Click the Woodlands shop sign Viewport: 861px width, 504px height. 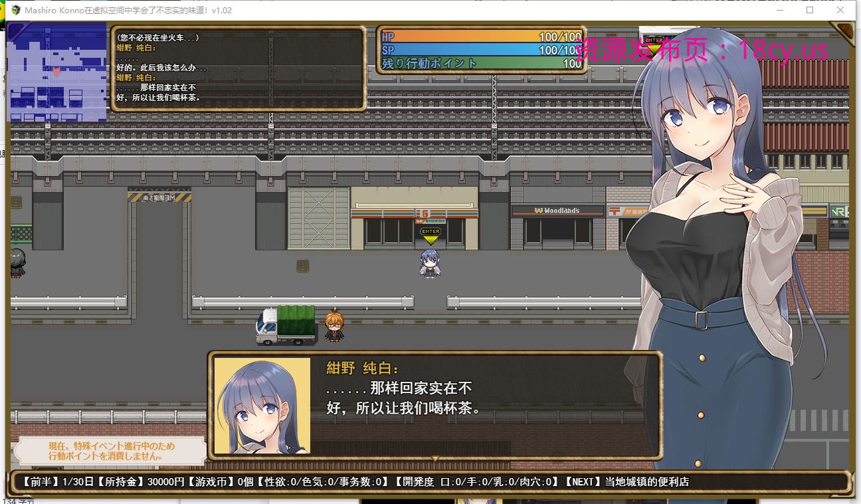pyautogui.click(x=557, y=210)
